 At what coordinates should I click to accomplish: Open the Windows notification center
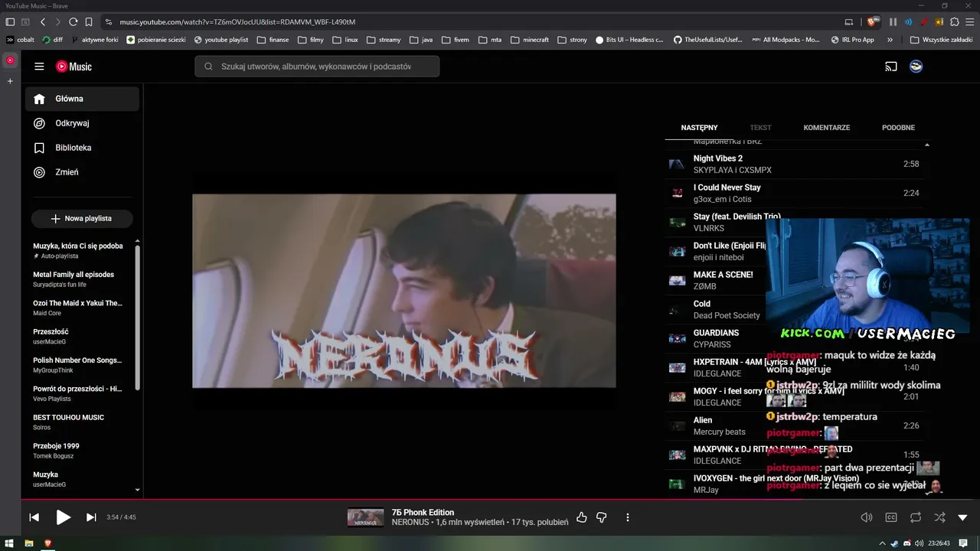click(x=963, y=543)
